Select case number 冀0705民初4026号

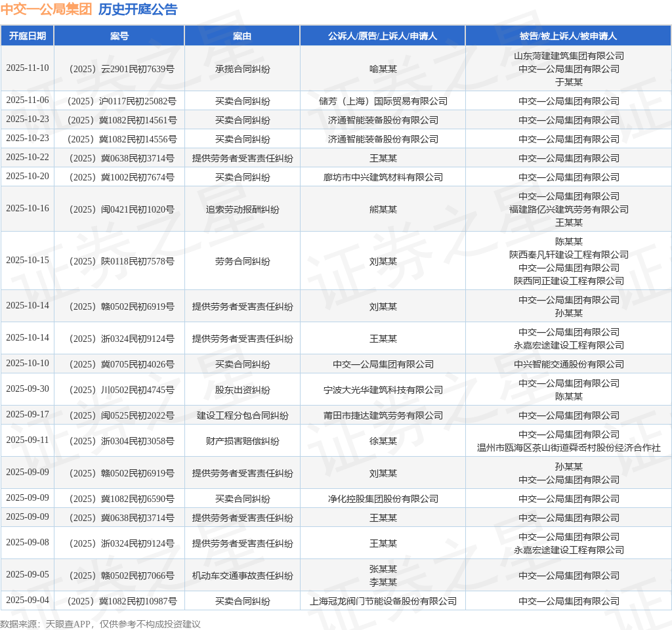pos(121,364)
